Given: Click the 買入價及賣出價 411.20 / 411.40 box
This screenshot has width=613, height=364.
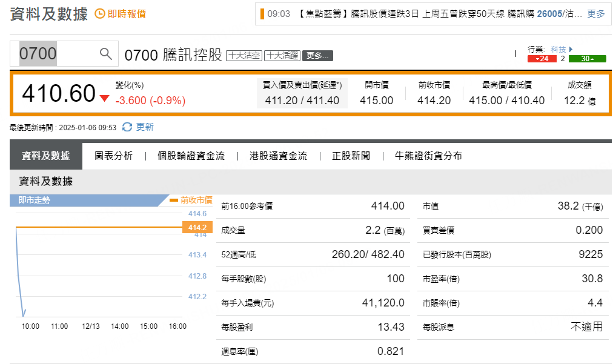Looking at the screenshot, I should point(302,93).
